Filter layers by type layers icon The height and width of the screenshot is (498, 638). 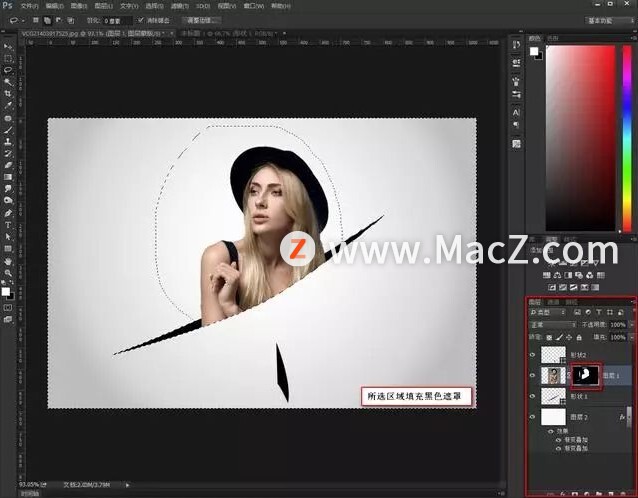pyautogui.click(x=599, y=312)
